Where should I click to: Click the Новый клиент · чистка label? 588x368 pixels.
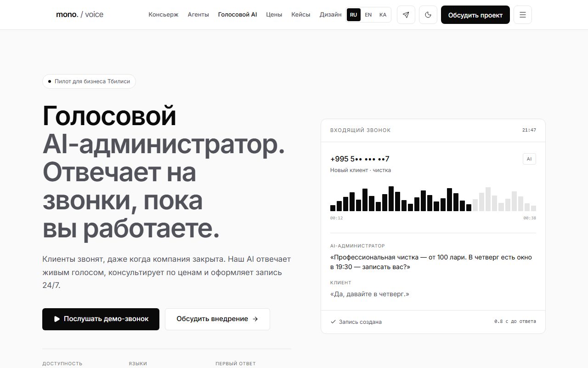tap(361, 170)
